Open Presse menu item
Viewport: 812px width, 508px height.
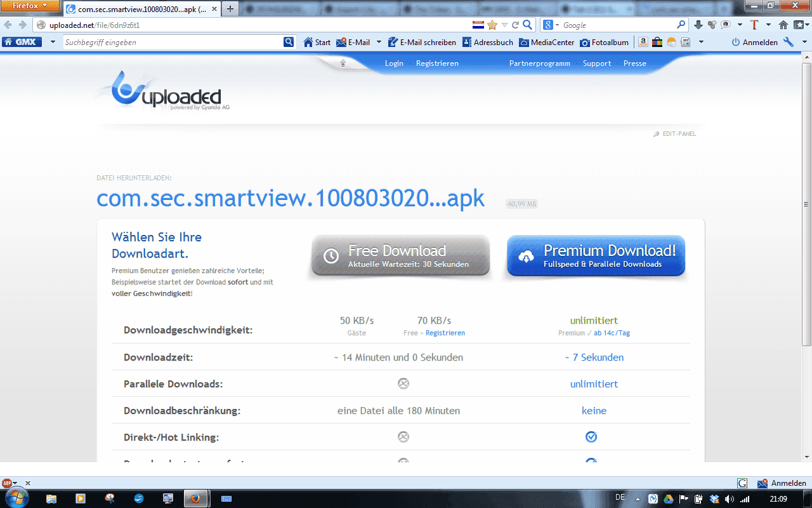click(x=634, y=63)
